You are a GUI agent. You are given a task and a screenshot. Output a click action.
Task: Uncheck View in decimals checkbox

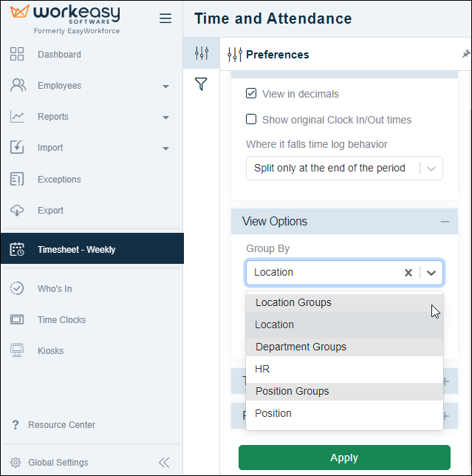(251, 93)
